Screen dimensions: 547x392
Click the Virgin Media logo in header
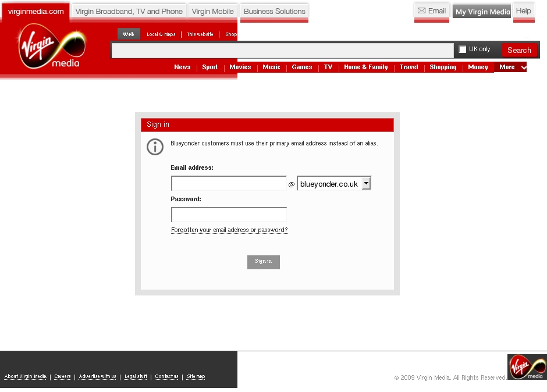(52, 46)
